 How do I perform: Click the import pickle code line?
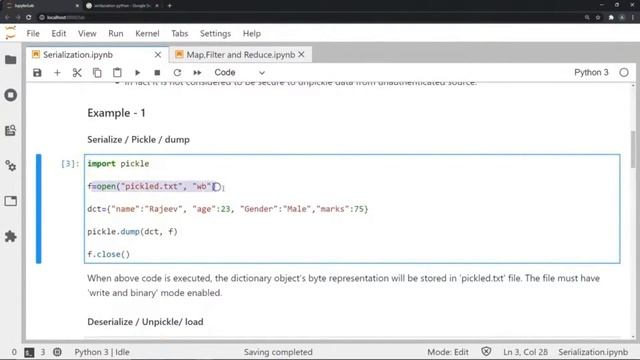118,164
